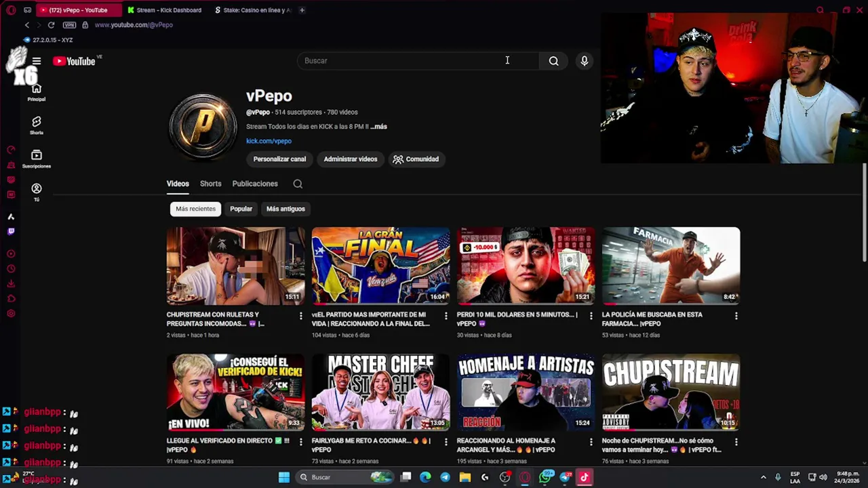
Task: Open a new browser tab with plus
Action: pyautogui.click(x=302, y=10)
